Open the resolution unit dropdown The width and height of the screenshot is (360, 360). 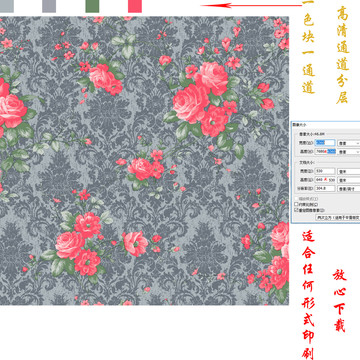[x=349, y=189]
